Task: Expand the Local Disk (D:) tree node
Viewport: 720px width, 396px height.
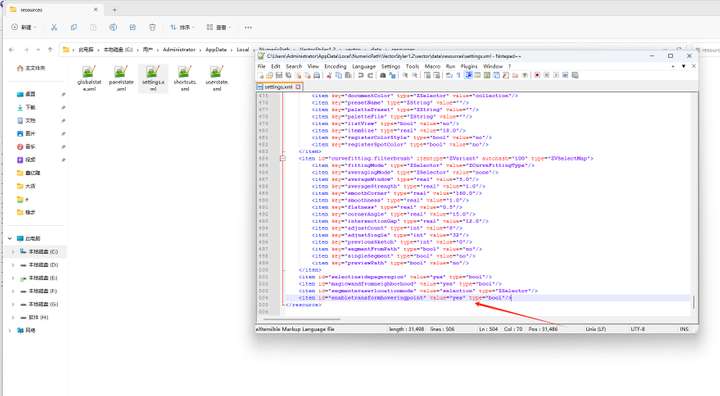Action: [13, 265]
